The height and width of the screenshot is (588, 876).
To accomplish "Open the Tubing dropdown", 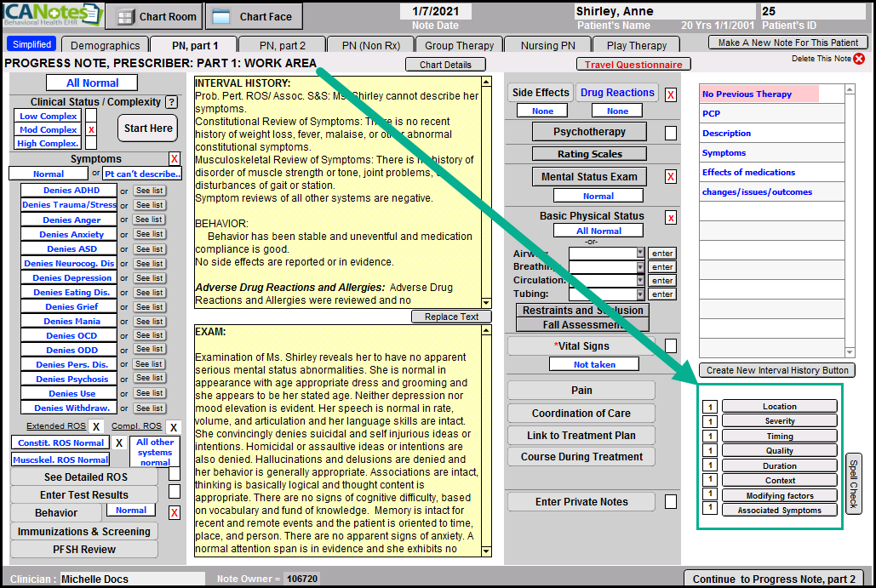I will pos(641,294).
